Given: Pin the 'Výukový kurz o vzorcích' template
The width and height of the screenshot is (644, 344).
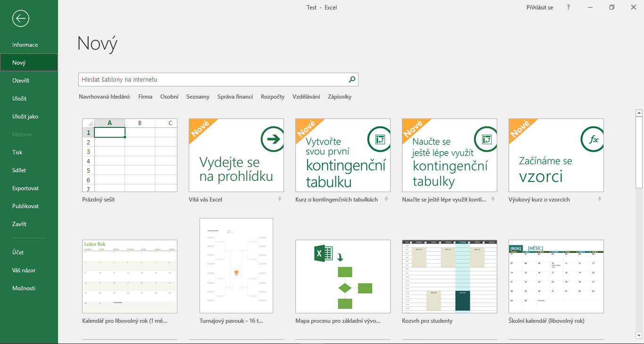Looking at the screenshot, I should tap(600, 199).
